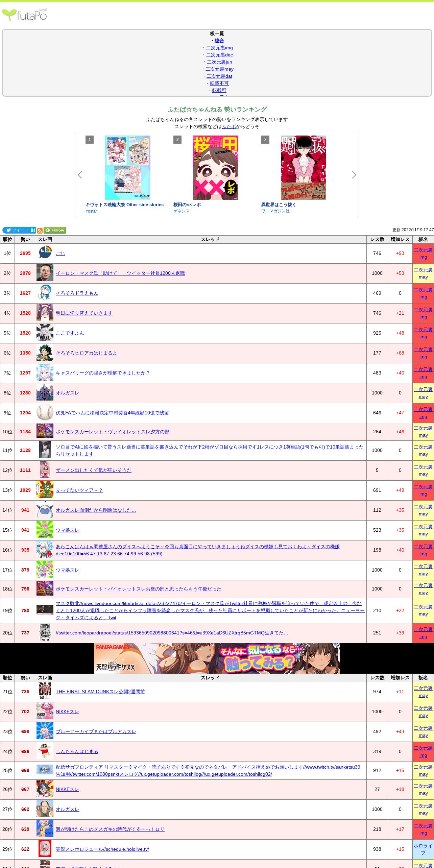
Task: Open the マスク敗北 livedoor news thread
Action: click(210, 610)
